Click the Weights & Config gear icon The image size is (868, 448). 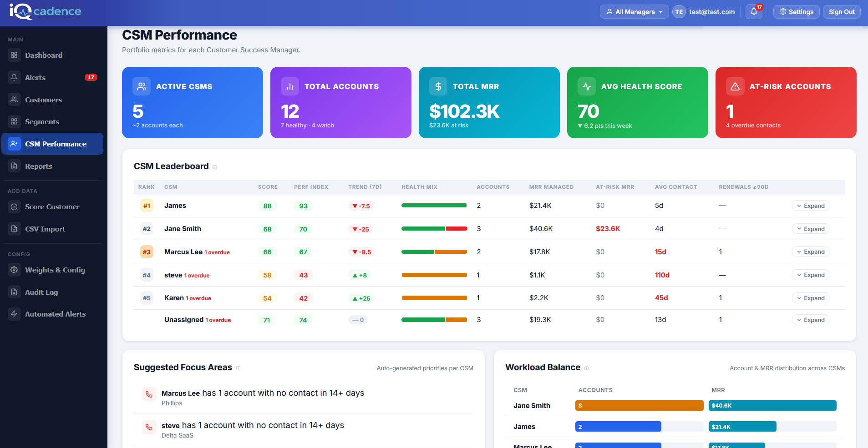14,270
